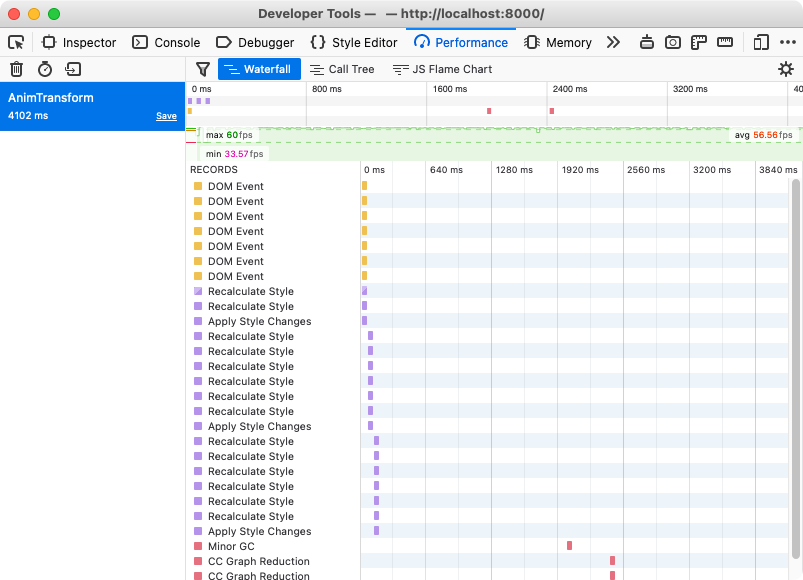This screenshot has width=803, height=580.
Task: Reveal hidden panels via the chevron arrows
Action: click(x=613, y=43)
